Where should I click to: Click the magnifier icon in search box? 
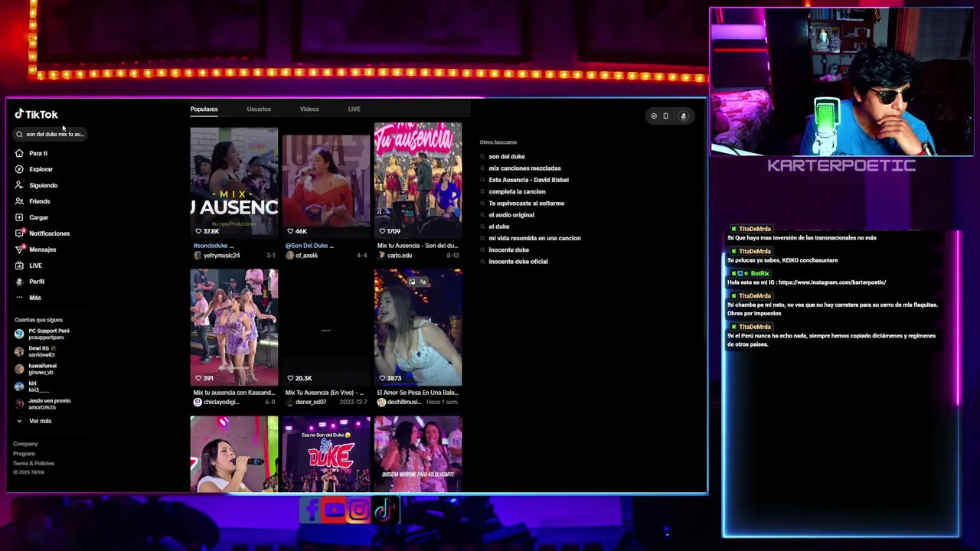(x=20, y=134)
